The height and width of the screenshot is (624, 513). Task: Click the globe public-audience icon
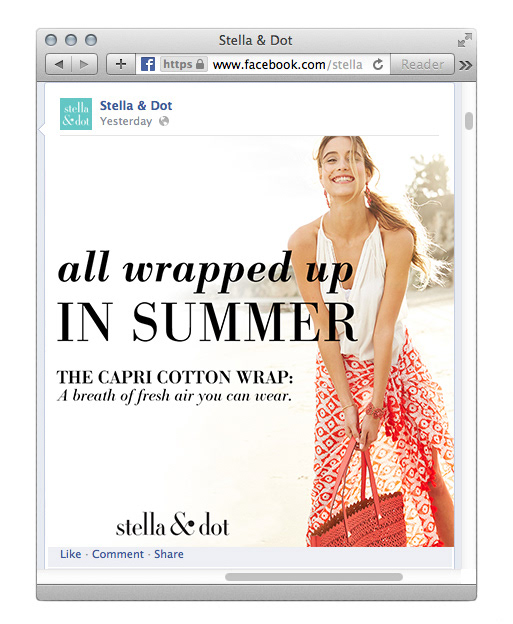164,121
